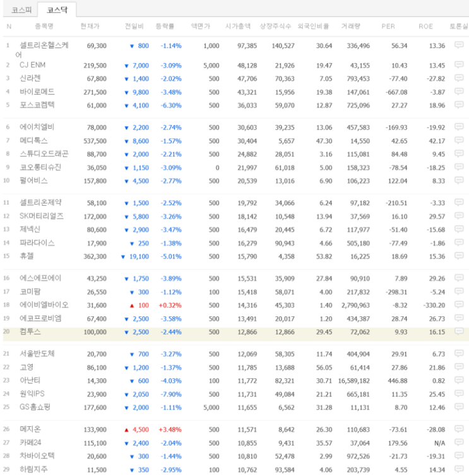The width and height of the screenshot is (469, 476).
Task: Open discussion icon for 셀트리온제약
Action: (x=459, y=202)
